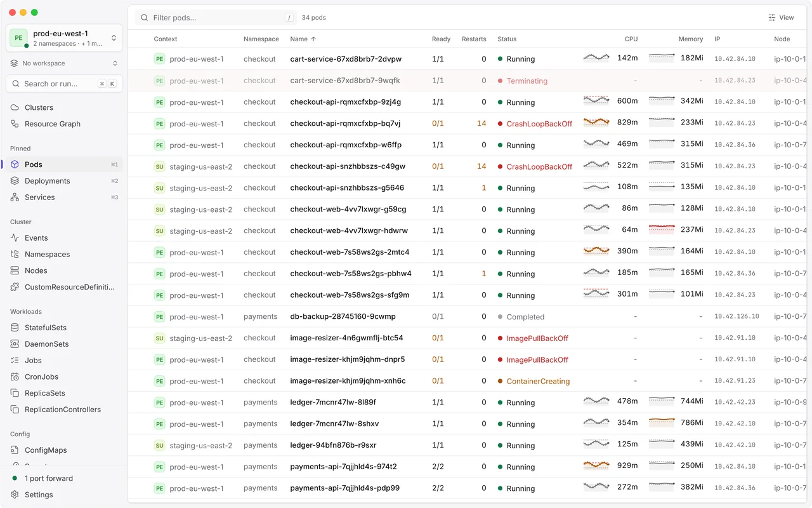
Task: Sort by the CPU column header
Action: coord(631,39)
